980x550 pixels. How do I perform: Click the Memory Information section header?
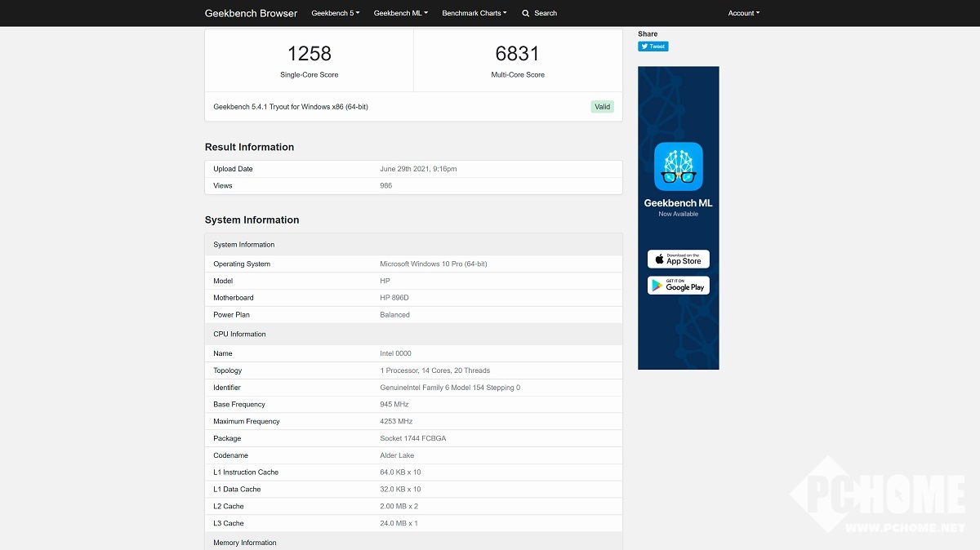coord(245,543)
